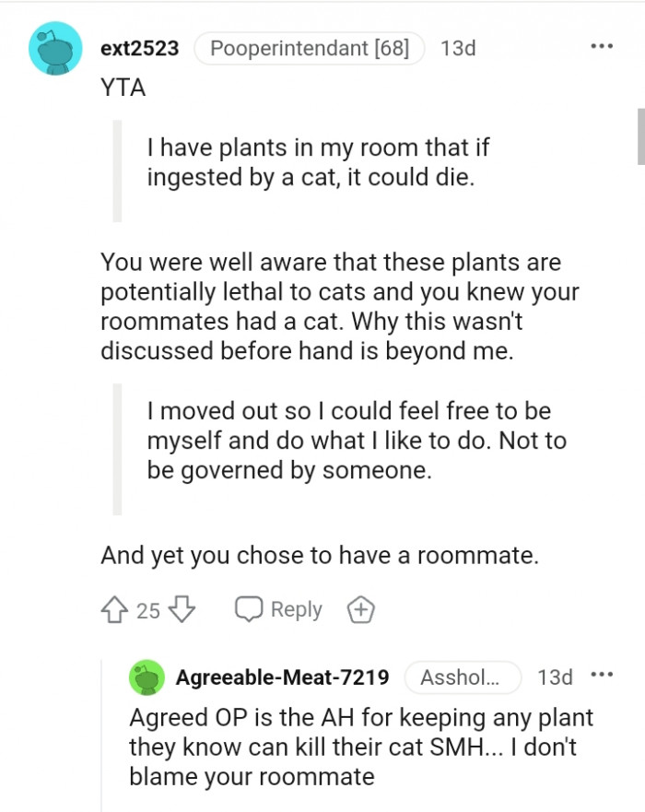The width and height of the screenshot is (645, 812).
Task: Click the 13d timestamp on ext2523's comment
Action: 458,48
